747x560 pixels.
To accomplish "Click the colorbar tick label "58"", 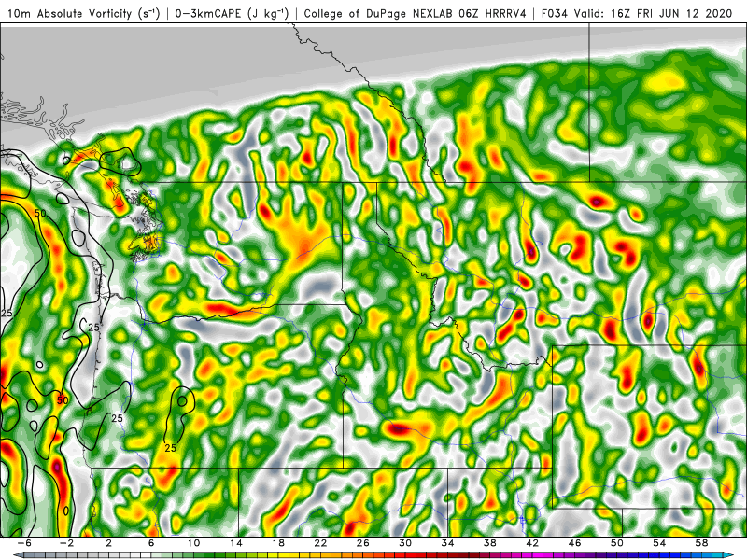I will point(701,543).
